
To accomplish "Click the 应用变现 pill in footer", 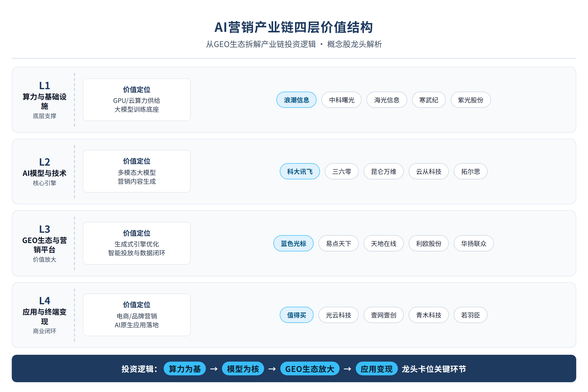I will 377,368.
